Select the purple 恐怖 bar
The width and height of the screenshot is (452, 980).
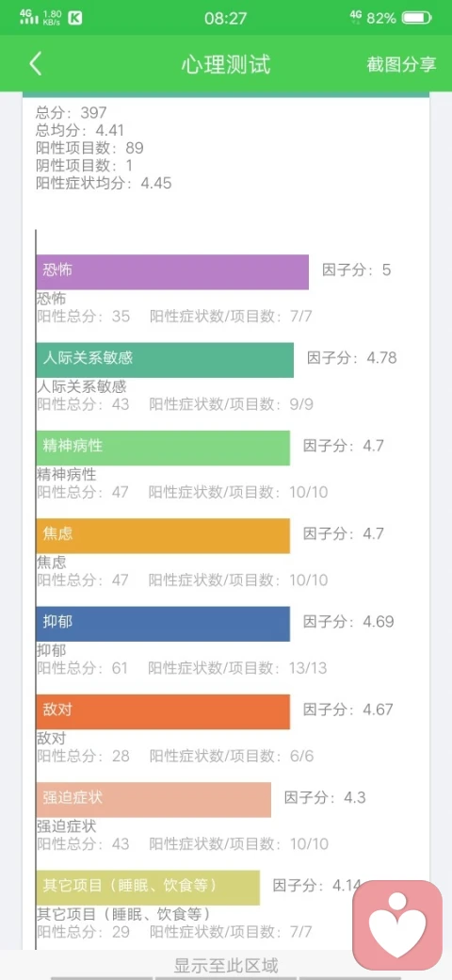click(x=172, y=272)
